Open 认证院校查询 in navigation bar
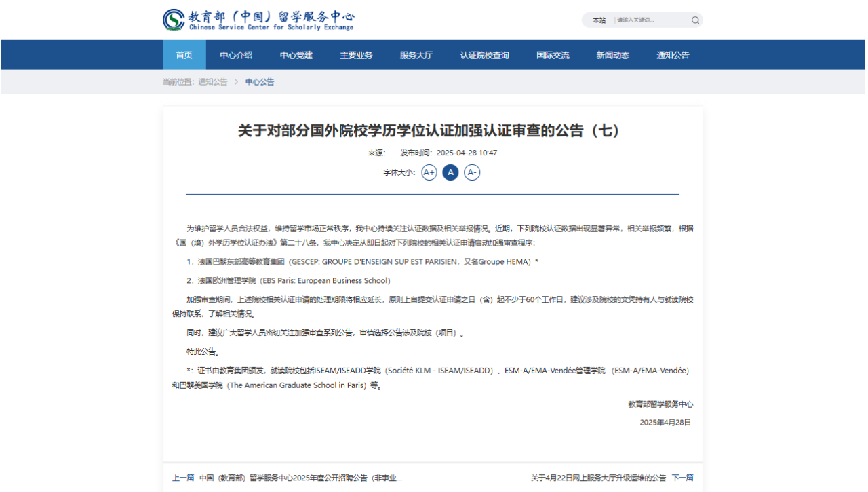Image resolution: width=868 pixels, height=492 pixels. [x=484, y=55]
